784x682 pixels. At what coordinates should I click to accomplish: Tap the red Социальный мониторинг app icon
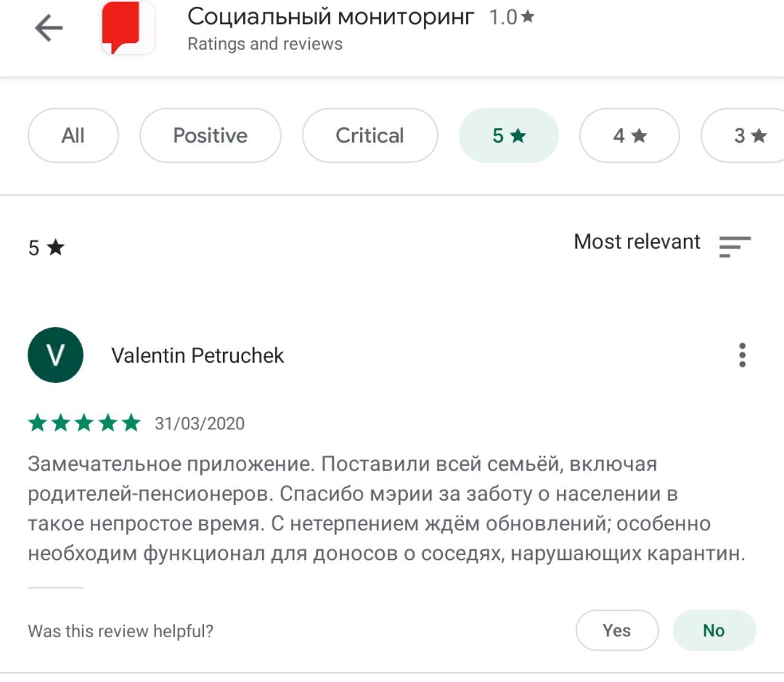point(128,28)
